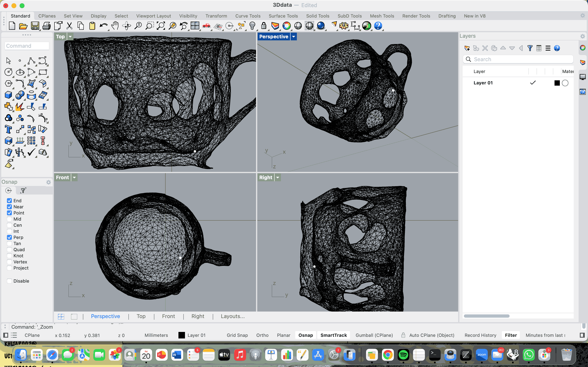
Task: Click the Print toolbar icon
Action: (x=46, y=26)
